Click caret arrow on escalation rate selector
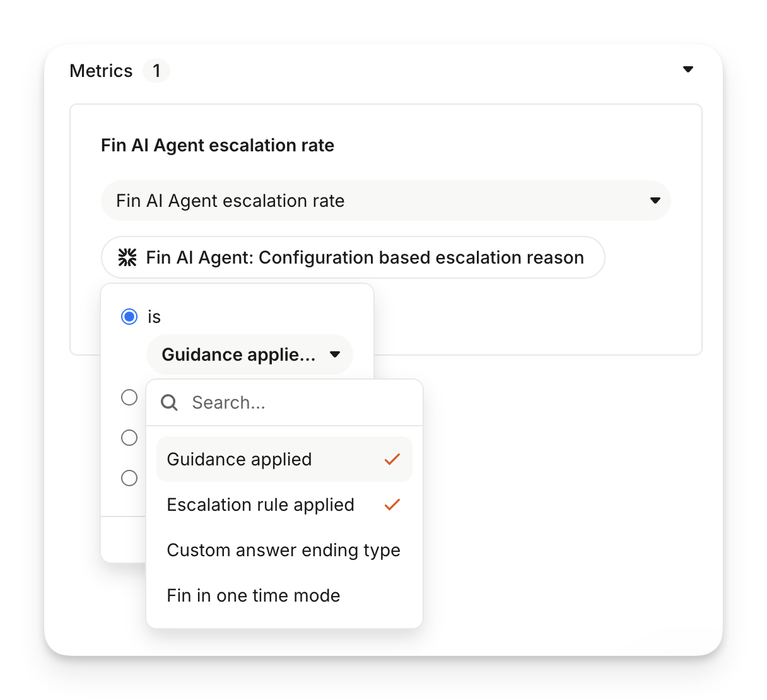The width and height of the screenshot is (767, 700). (655, 201)
